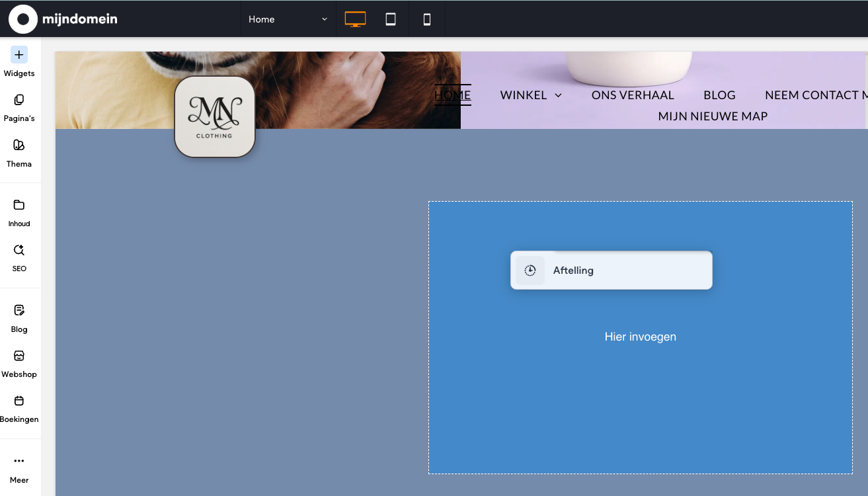Open the Home page selector dropdown
Image resolution: width=868 pixels, height=496 pixels.
pyautogui.click(x=288, y=19)
